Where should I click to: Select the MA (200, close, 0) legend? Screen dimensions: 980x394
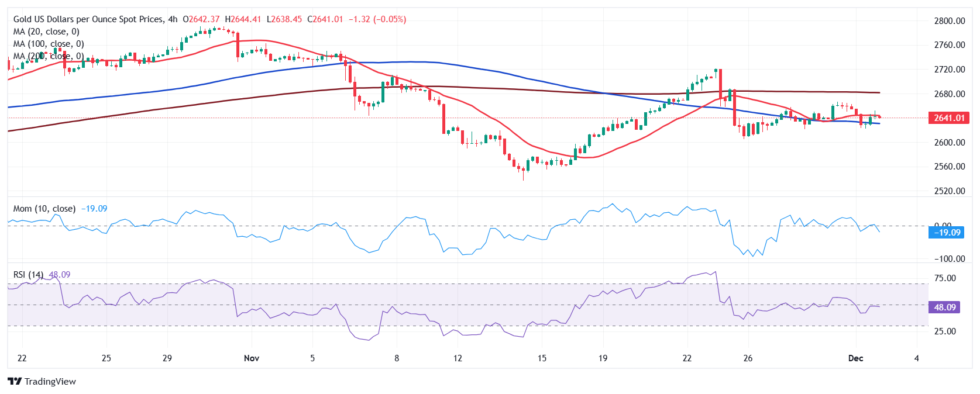pos(49,56)
